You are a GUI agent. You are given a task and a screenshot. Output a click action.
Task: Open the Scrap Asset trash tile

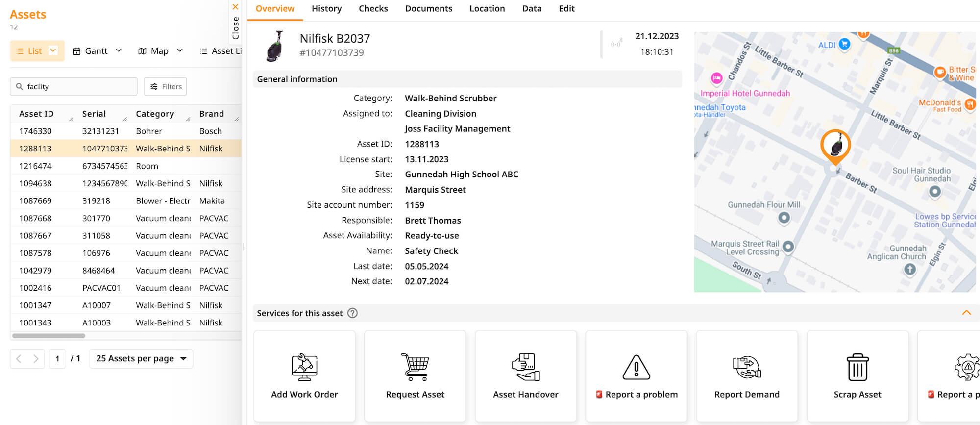(x=857, y=376)
